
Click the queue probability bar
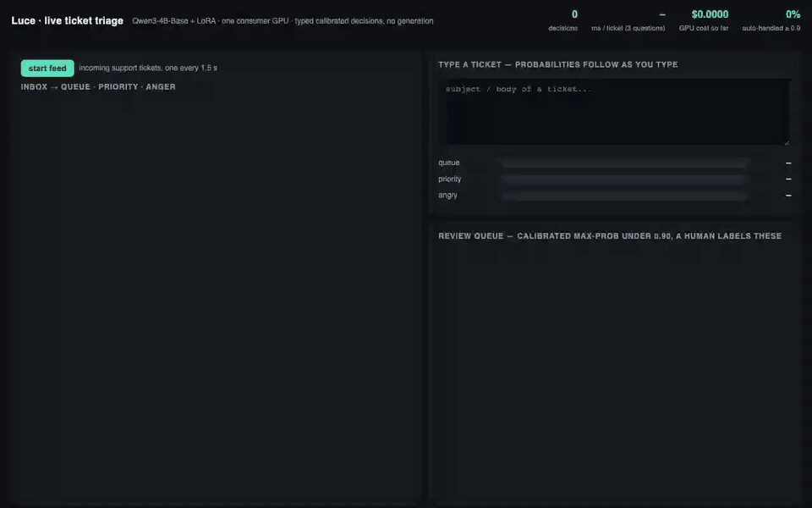point(624,163)
